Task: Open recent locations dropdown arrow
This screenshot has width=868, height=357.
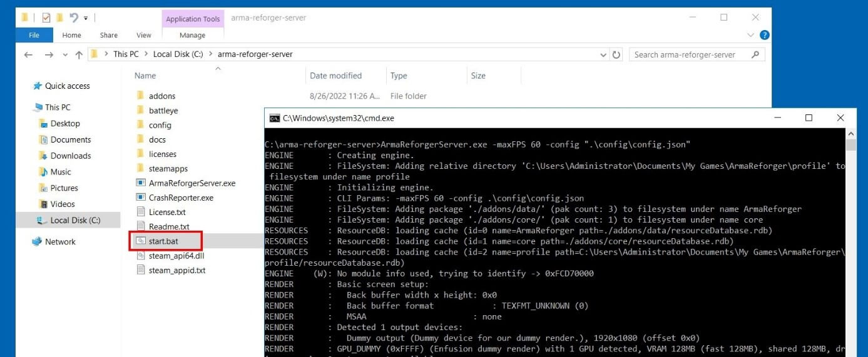Action: click(x=64, y=55)
